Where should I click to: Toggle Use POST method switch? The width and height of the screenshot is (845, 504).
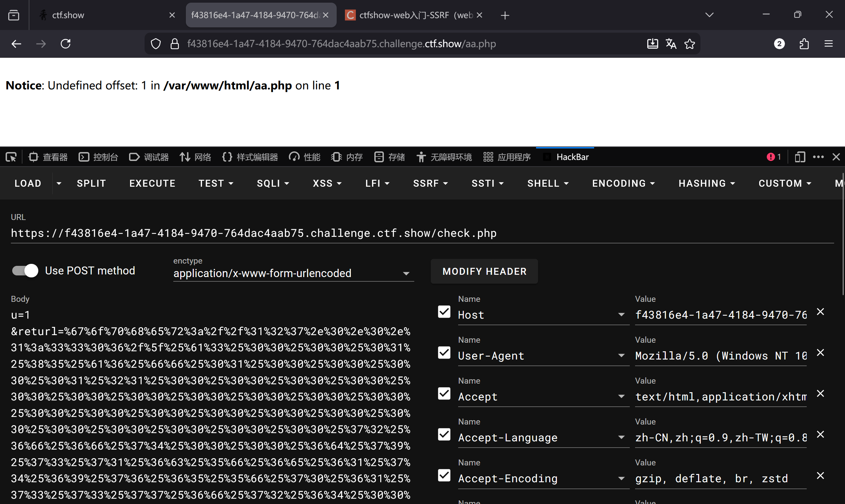pos(25,271)
